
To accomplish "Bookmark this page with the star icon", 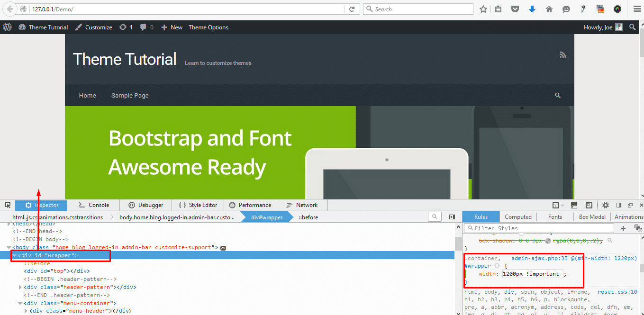I will tap(483, 9).
